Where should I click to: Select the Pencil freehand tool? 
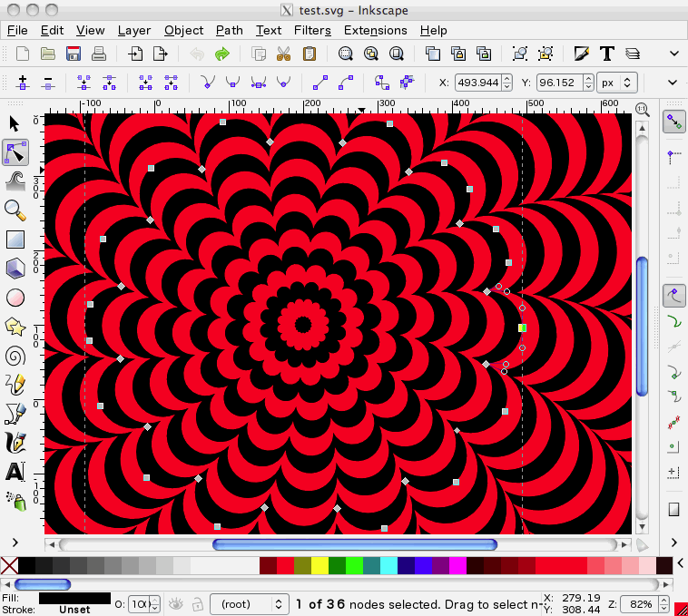coord(15,385)
